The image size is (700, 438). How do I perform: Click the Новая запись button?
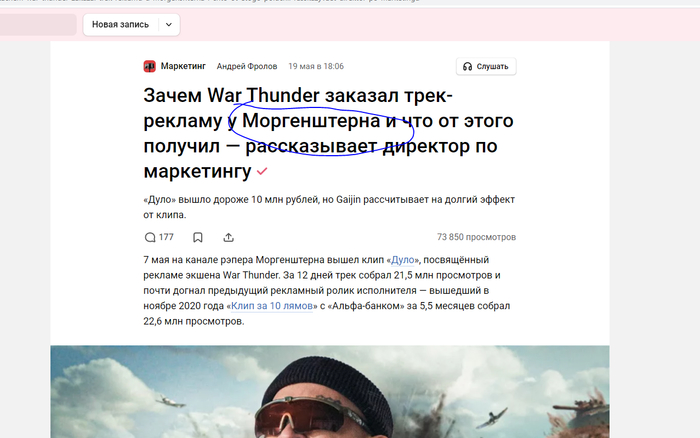(121, 25)
